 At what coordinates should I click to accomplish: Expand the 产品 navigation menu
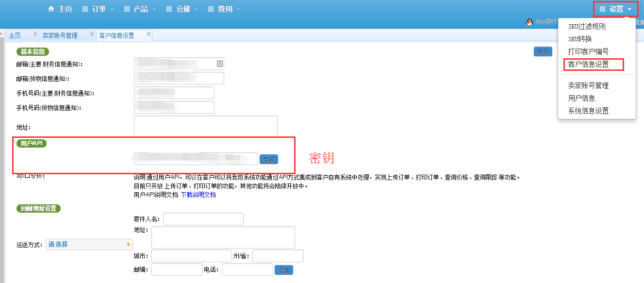pyautogui.click(x=140, y=9)
